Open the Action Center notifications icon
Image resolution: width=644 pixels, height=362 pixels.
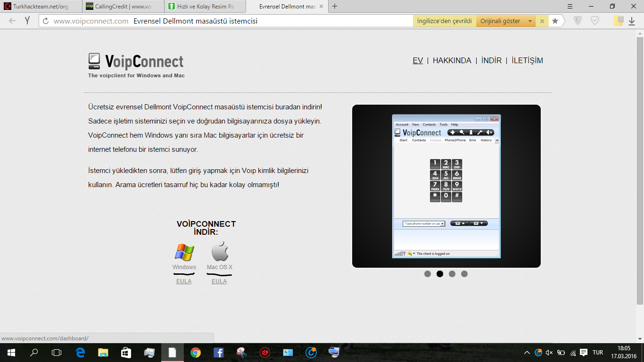point(584,353)
